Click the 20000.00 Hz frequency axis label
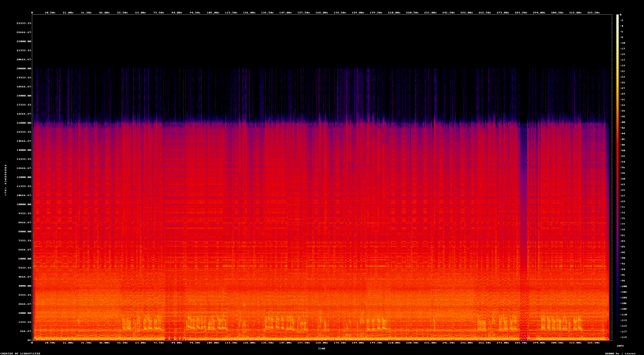Screen dimensions: 644x355 (x=24, y=69)
